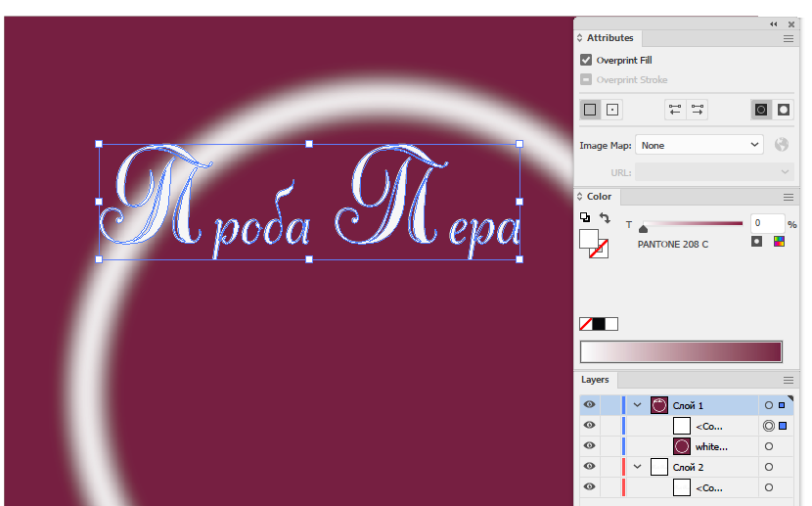Click the target circle of Слой 2
The height and width of the screenshot is (506, 812).
click(x=769, y=467)
